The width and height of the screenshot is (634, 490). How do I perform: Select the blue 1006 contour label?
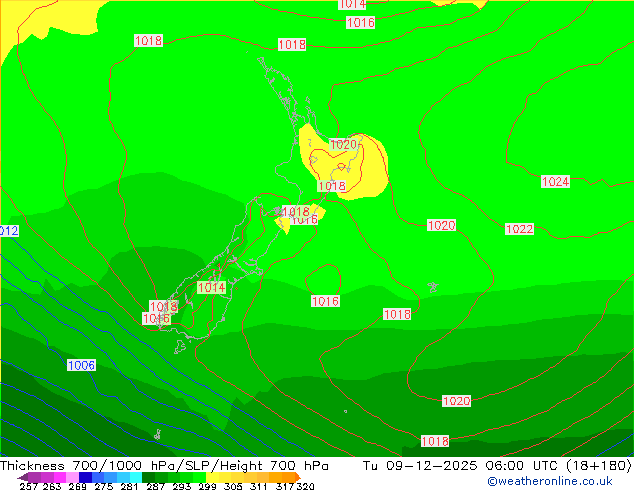click(81, 365)
